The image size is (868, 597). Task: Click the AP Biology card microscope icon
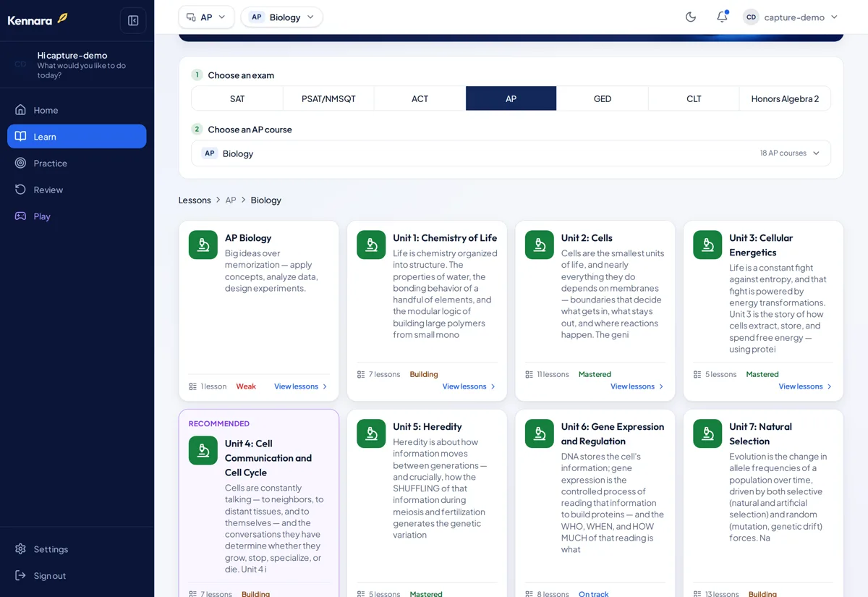pos(203,245)
